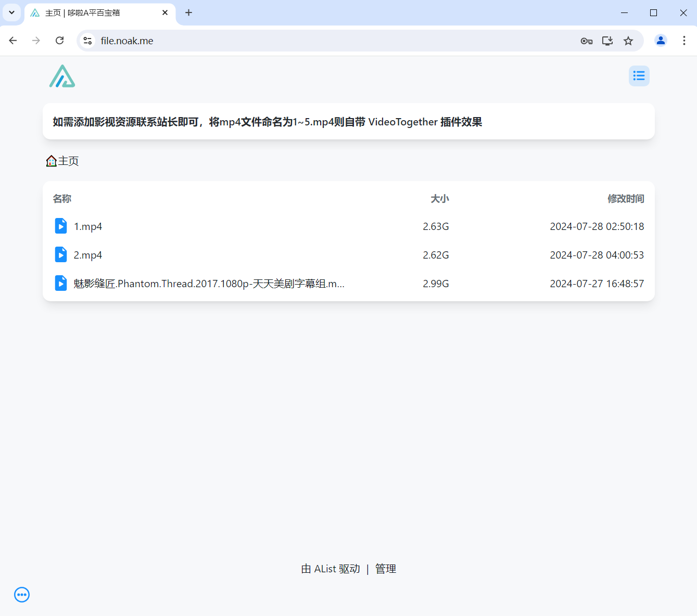
Task: Expand the tab search dropdown arrow
Action: (11, 12)
